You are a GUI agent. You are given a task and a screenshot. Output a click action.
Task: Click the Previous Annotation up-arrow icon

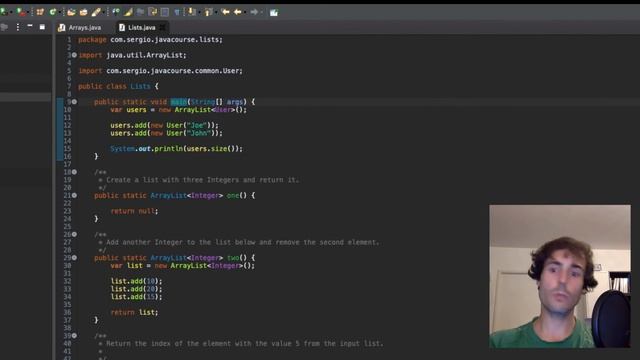[x=208, y=12]
